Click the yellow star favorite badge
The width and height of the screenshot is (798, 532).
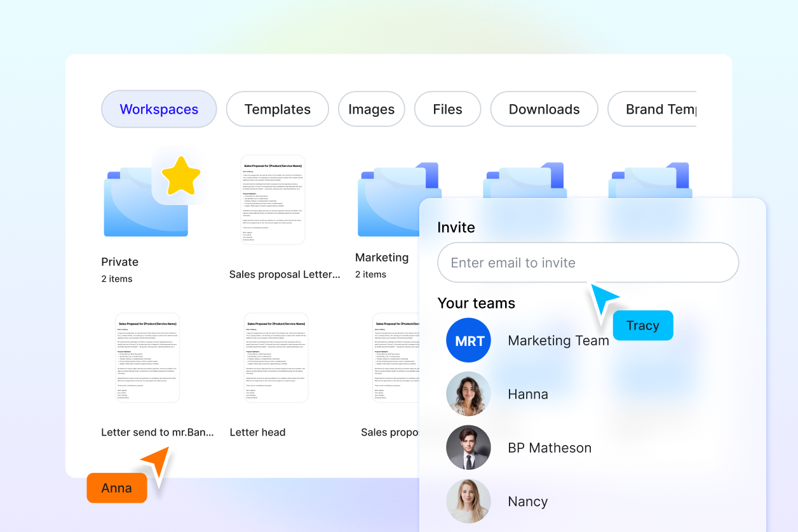pos(180,176)
